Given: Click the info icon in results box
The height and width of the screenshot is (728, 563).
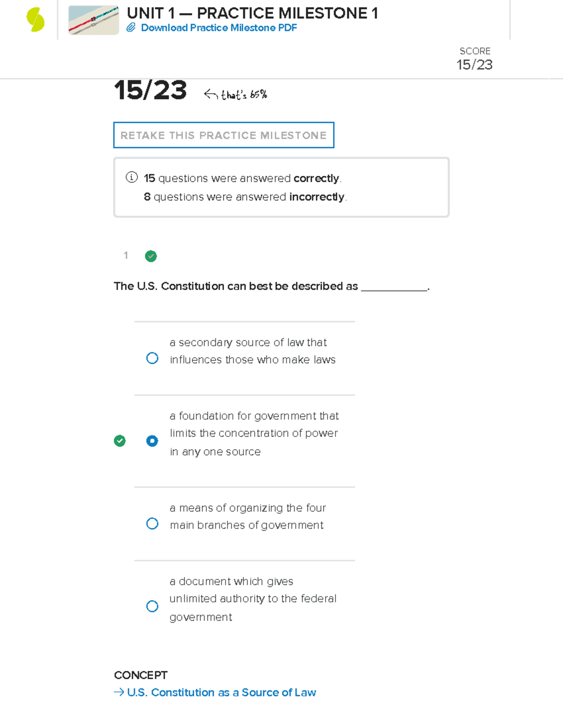Looking at the screenshot, I should coord(132,177).
